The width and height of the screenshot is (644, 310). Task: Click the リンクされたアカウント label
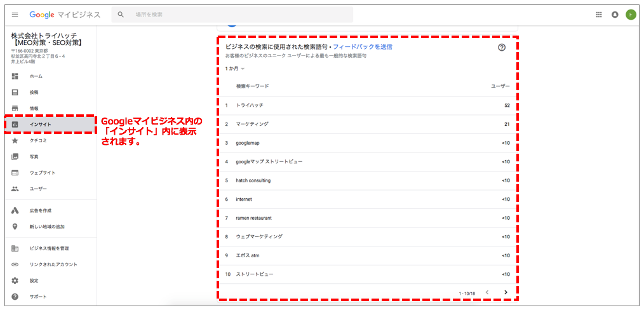[53, 264]
